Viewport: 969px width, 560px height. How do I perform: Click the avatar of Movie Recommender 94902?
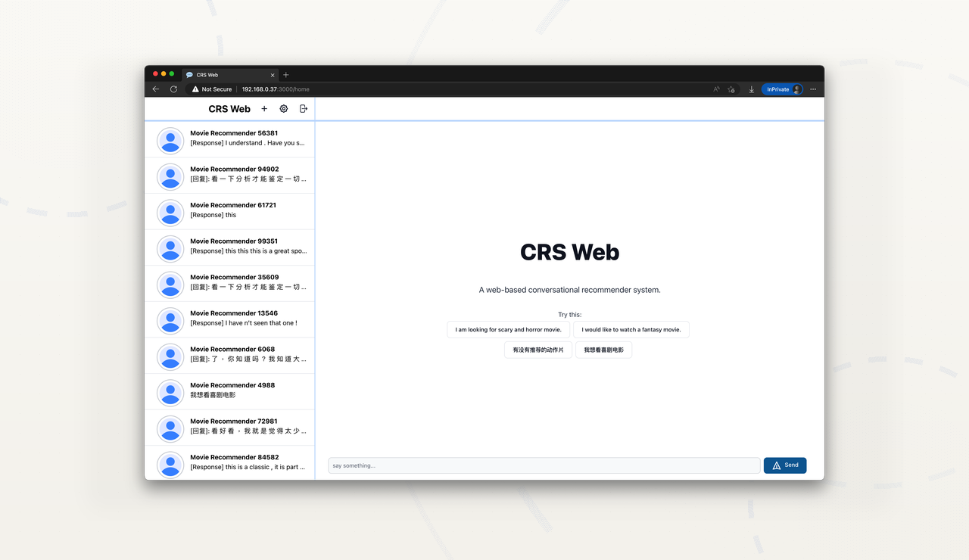[170, 177]
